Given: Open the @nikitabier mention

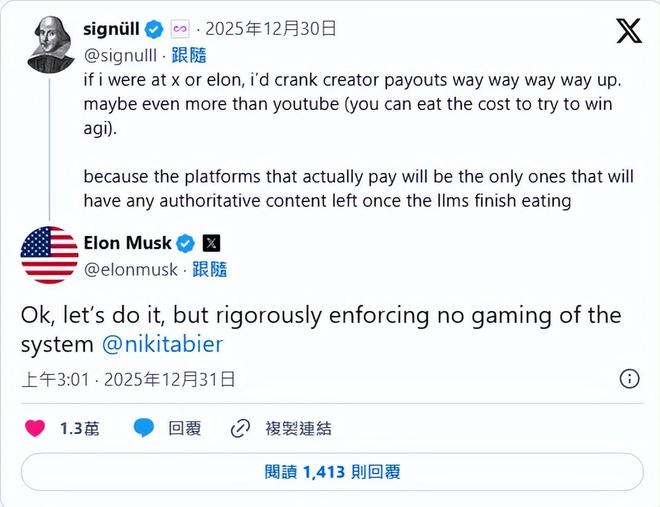Looking at the screenshot, I should (x=163, y=344).
